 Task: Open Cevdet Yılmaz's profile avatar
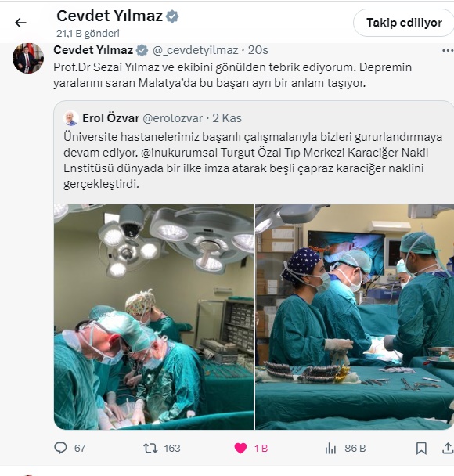point(28,58)
